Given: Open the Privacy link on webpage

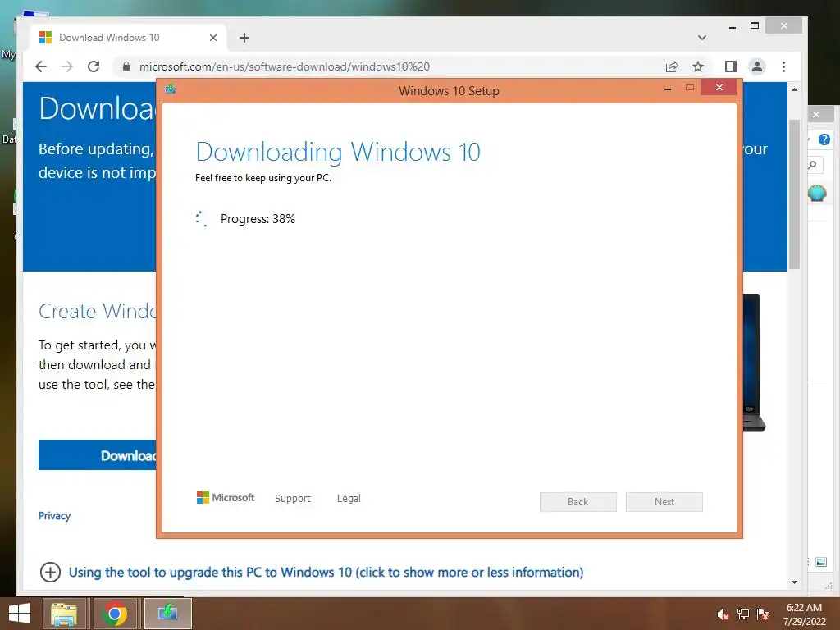Looking at the screenshot, I should pyautogui.click(x=55, y=516).
